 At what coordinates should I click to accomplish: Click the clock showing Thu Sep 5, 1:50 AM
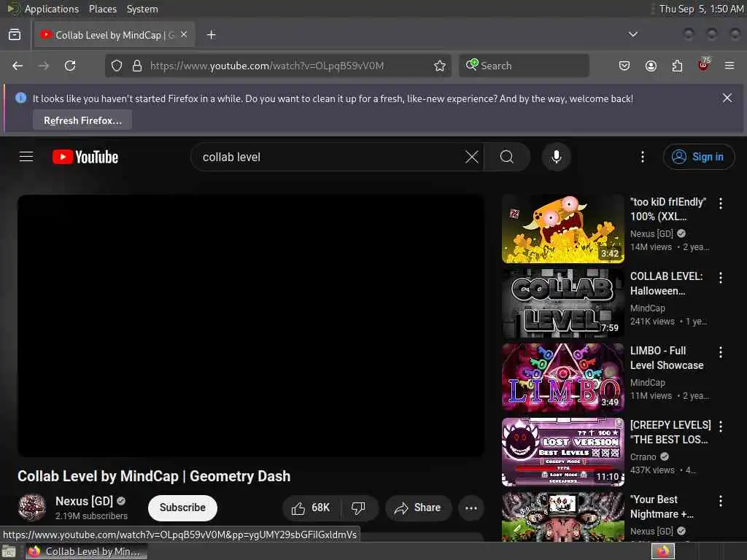coord(701,9)
